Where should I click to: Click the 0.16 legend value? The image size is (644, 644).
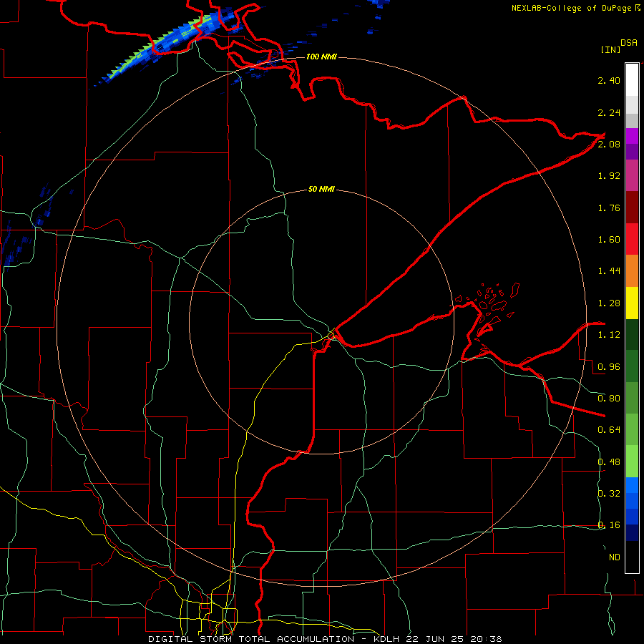(609, 525)
